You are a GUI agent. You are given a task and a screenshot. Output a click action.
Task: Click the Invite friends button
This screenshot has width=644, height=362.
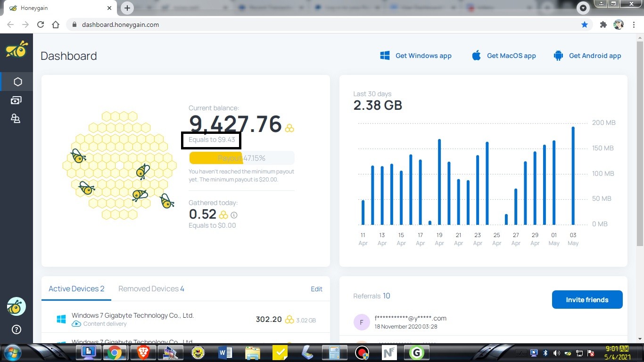coord(587,300)
